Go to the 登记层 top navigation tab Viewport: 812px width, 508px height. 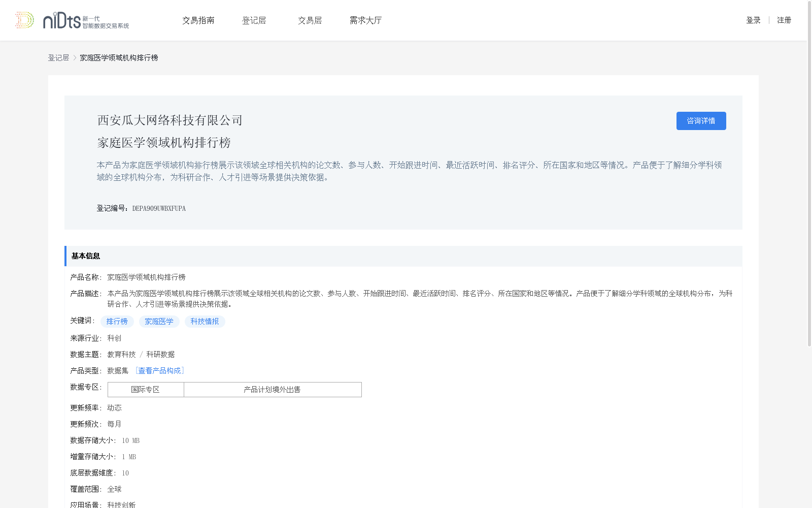254,20
